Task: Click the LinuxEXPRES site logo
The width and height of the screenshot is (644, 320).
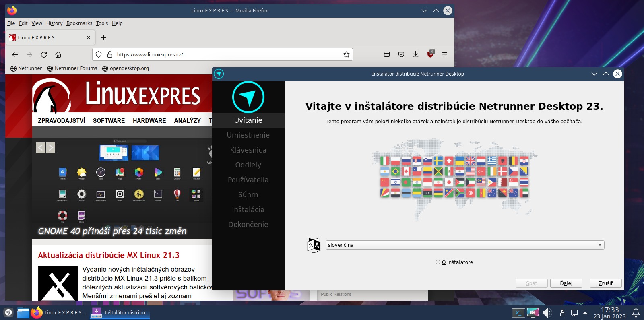Action: tap(117, 95)
